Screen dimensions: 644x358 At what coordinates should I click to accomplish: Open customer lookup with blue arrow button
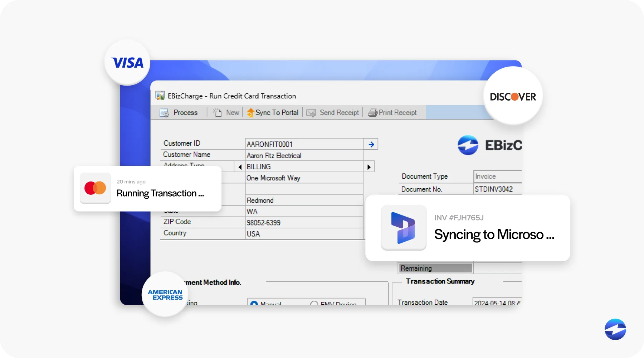[x=371, y=144]
